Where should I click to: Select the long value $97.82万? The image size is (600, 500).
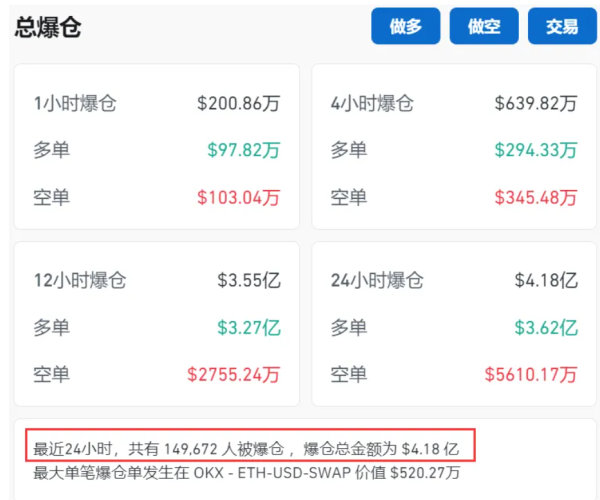tap(244, 150)
